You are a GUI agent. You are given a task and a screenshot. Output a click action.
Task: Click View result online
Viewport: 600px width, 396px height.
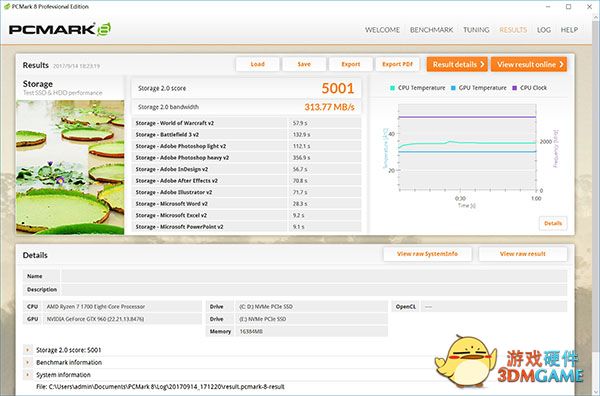[x=529, y=65]
